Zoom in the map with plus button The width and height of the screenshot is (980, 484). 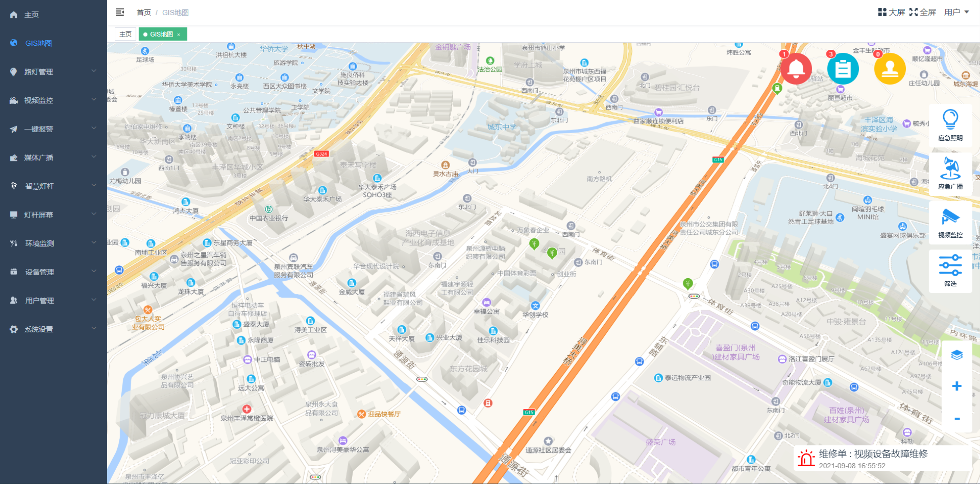[957, 386]
